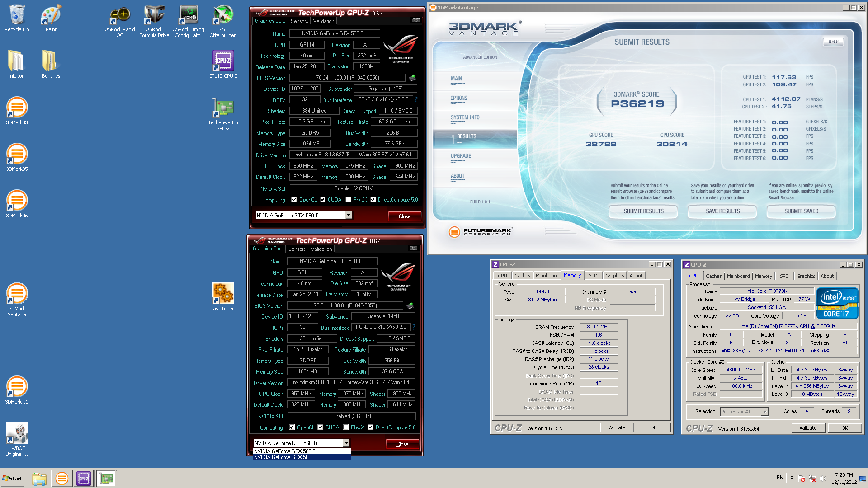Screen dimensions: 868x488
Task: Toggle CUDA checkbox in top GPU-Z
Action: [323, 200]
